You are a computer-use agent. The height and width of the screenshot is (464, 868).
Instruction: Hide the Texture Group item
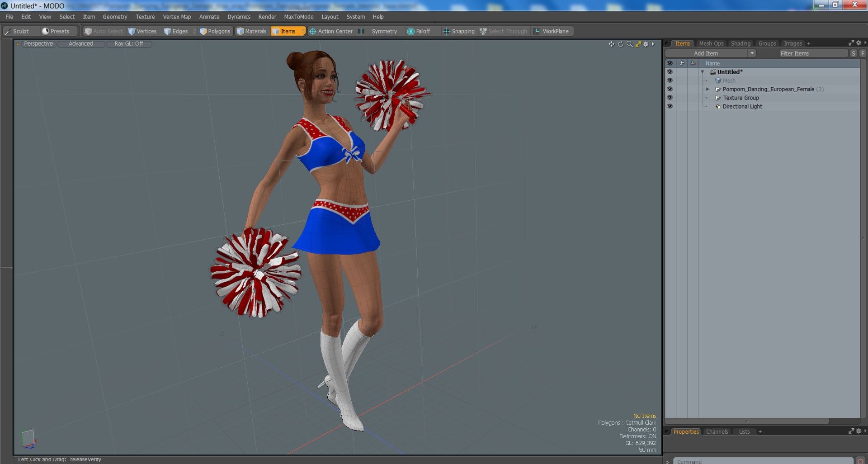[670, 98]
